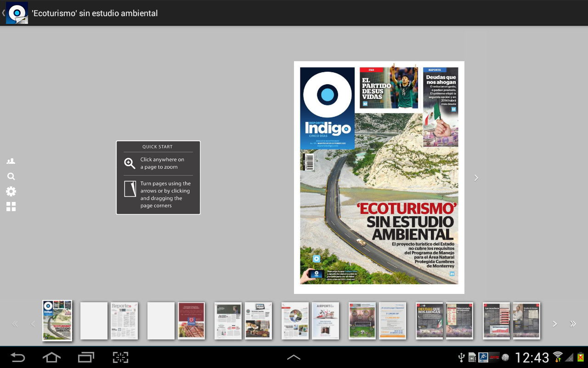This screenshot has height=368, width=588.
Task: Open the Reporte page thumbnail
Action: pos(124,321)
